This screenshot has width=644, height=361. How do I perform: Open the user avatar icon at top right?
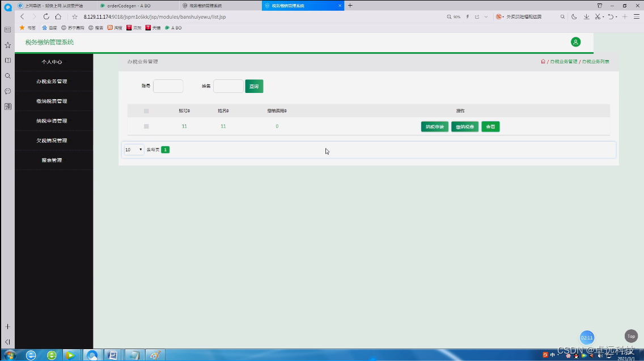[575, 42]
